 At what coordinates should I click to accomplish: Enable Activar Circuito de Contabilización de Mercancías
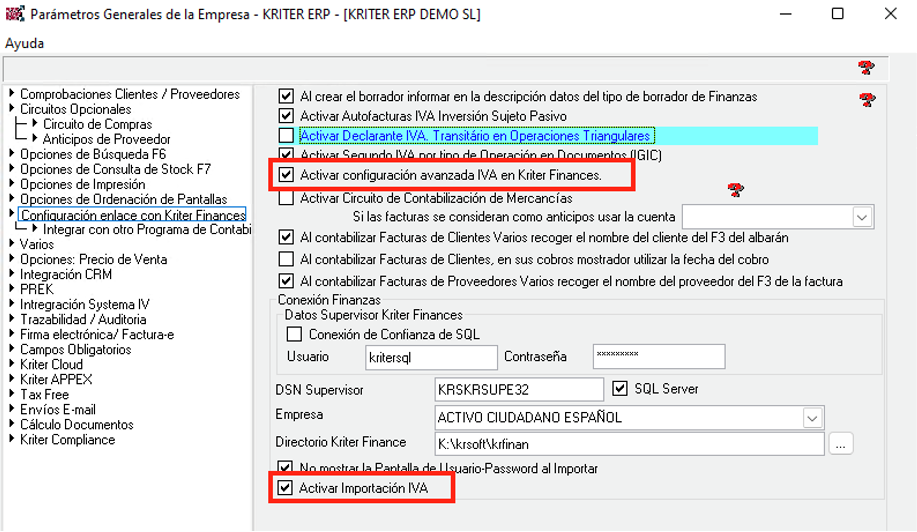coord(286,198)
